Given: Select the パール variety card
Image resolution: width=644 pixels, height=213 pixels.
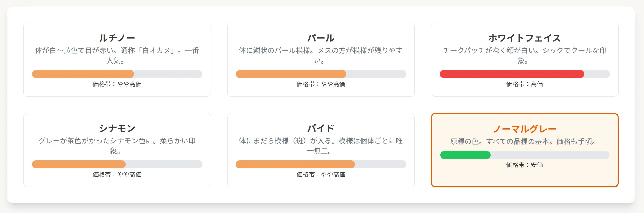Looking at the screenshot, I should [x=321, y=60].
